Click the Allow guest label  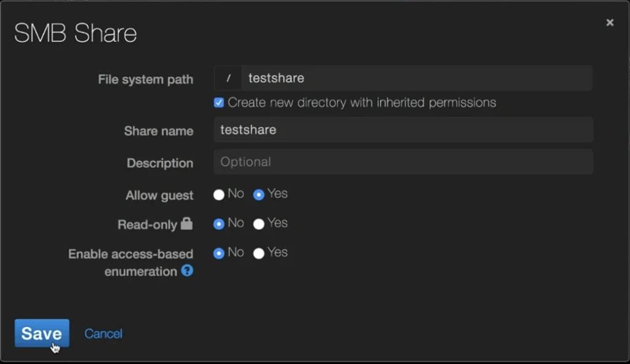159,196
